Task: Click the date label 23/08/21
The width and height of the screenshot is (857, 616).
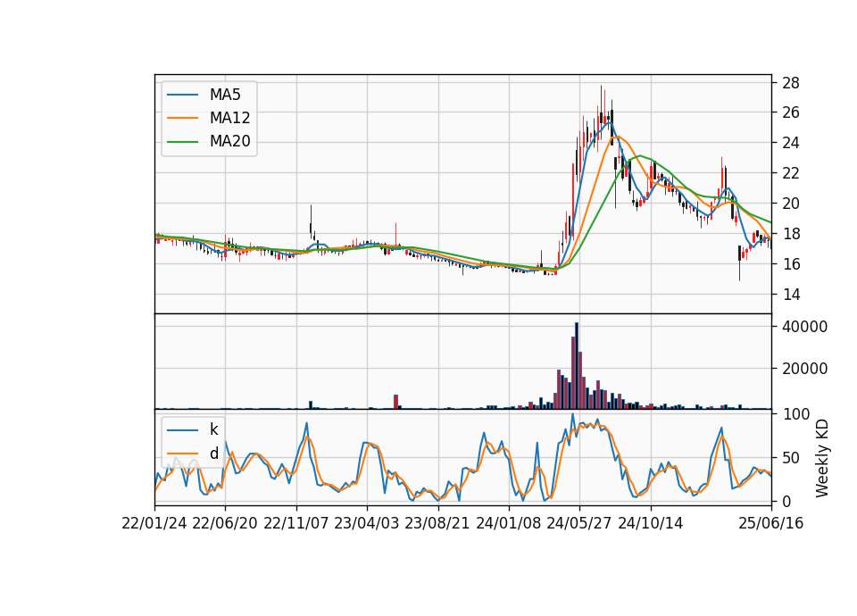Action: (x=437, y=523)
